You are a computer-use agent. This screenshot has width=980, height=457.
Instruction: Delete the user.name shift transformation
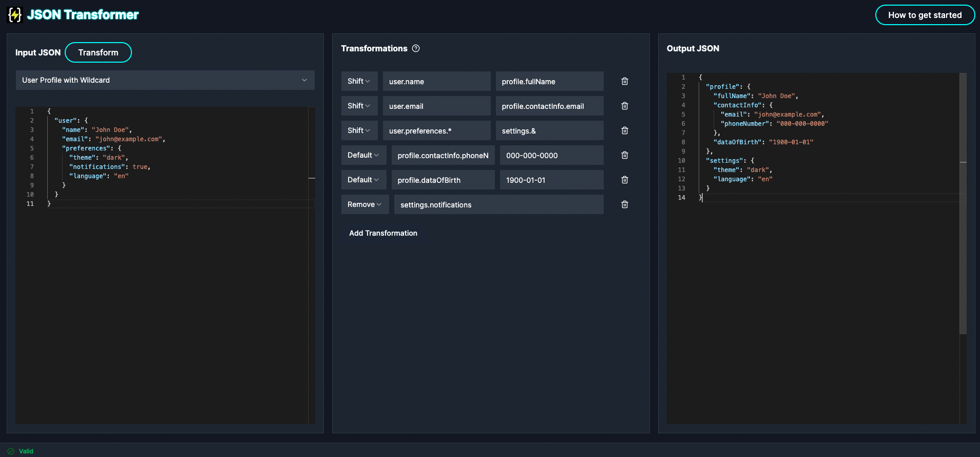(x=625, y=81)
